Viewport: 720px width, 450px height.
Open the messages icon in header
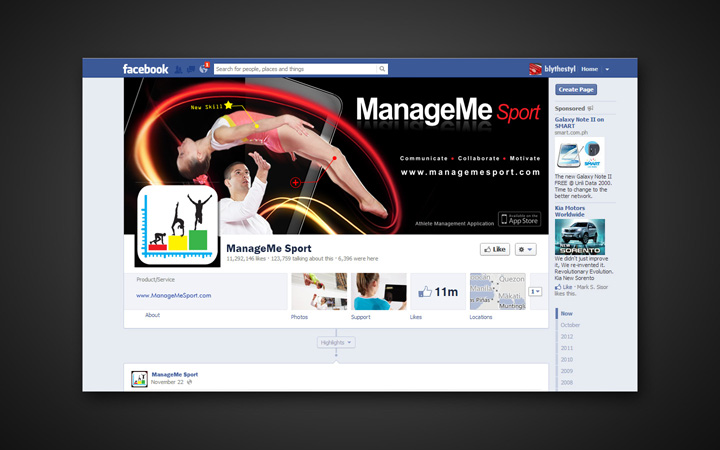(191, 69)
